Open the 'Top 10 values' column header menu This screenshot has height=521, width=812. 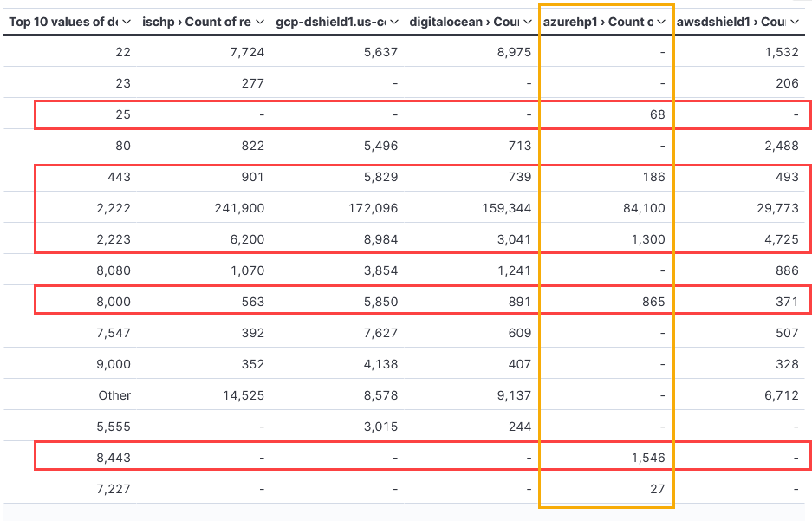coord(127,22)
